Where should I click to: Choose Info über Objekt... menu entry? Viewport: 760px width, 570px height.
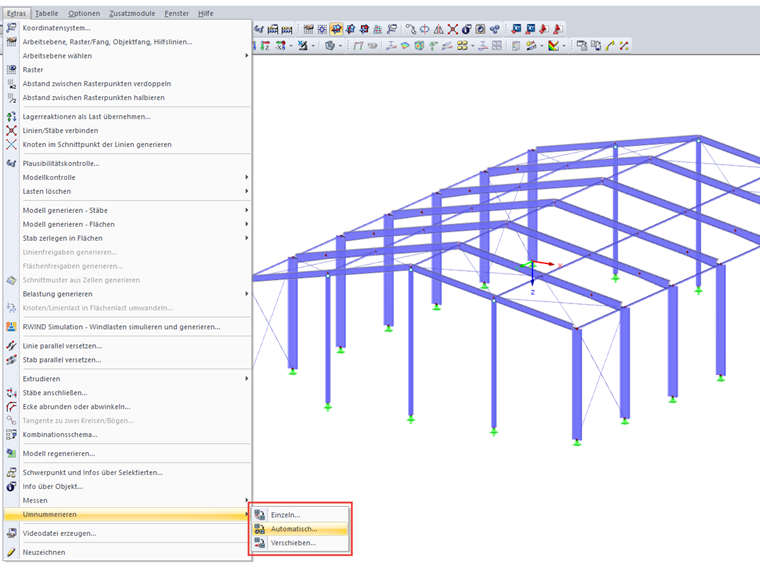click(x=127, y=486)
